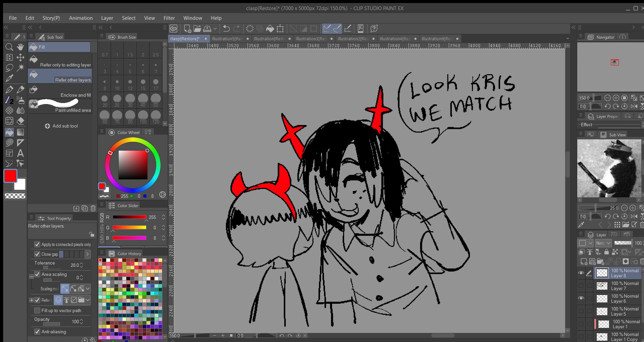This screenshot has width=644, height=342.
Task: Click the wrench icon under Tool Property
Action: pyautogui.click(x=93, y=340)
